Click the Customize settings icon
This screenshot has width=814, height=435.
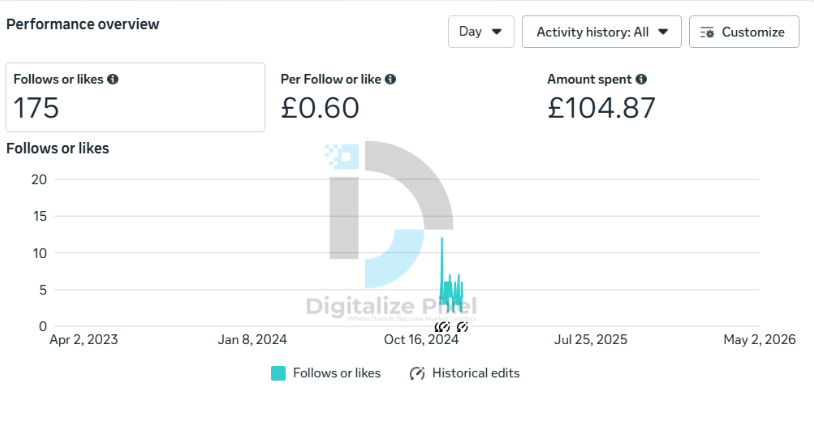[707, 32]
